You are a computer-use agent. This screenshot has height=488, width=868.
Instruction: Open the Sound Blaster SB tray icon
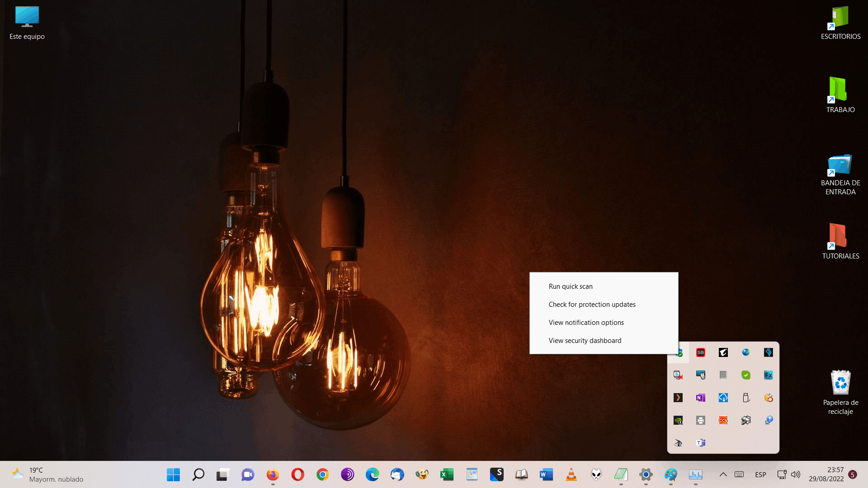coord(700,352)
